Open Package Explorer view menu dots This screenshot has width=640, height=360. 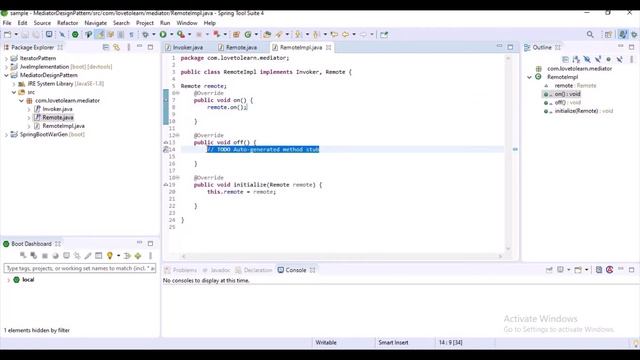point(129,47)
